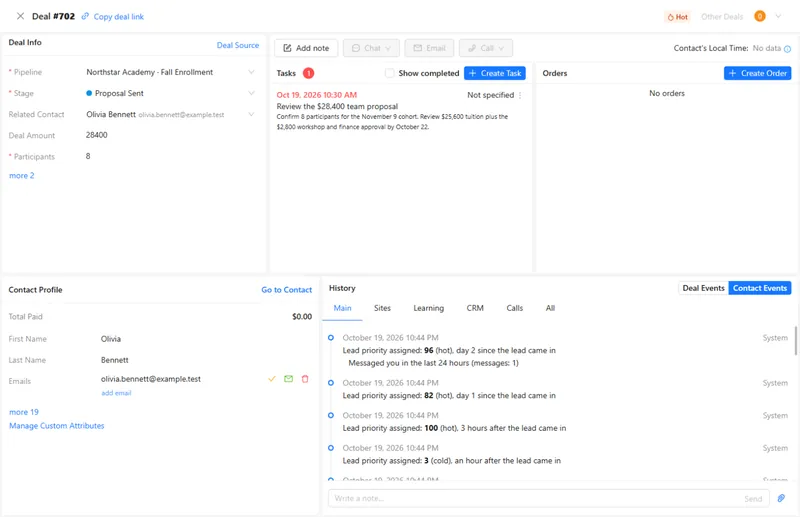Screen dimensions: 800x517
Task: Expand more 19 contact fields
Action: click(24, 412)
